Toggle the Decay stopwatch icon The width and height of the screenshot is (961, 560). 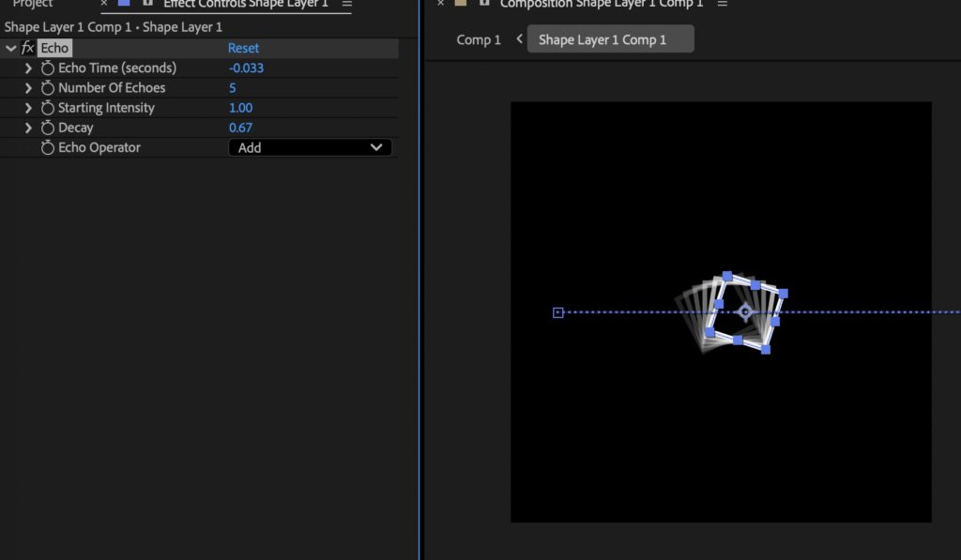pyautogui.click(x=48, y=128)
